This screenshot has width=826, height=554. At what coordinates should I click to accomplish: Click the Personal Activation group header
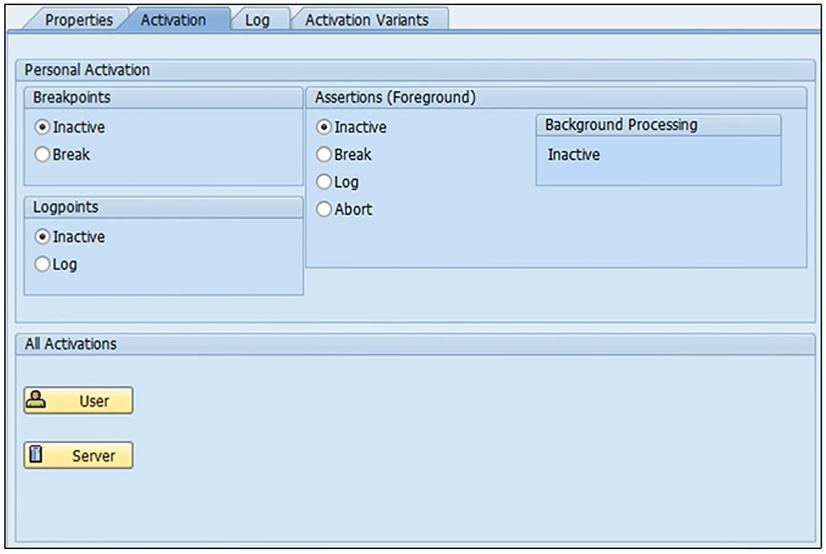coord(87,70)
